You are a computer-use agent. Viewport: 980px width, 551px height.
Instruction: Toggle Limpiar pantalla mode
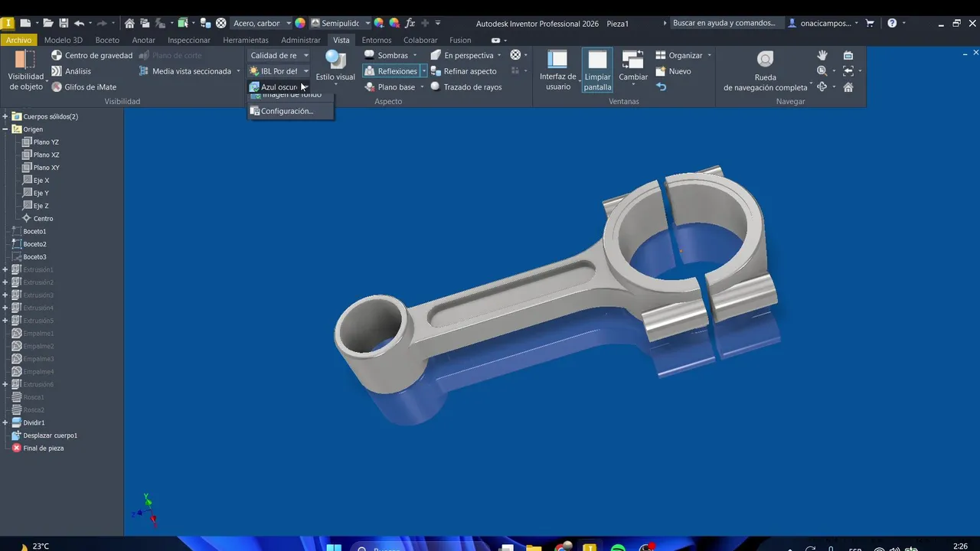pyautogui.click(x=597, y=70)
